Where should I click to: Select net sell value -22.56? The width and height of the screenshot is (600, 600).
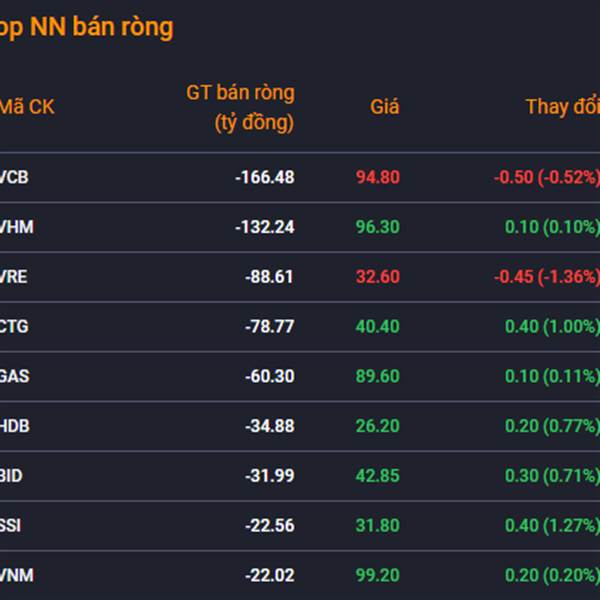tap(270, 525)
